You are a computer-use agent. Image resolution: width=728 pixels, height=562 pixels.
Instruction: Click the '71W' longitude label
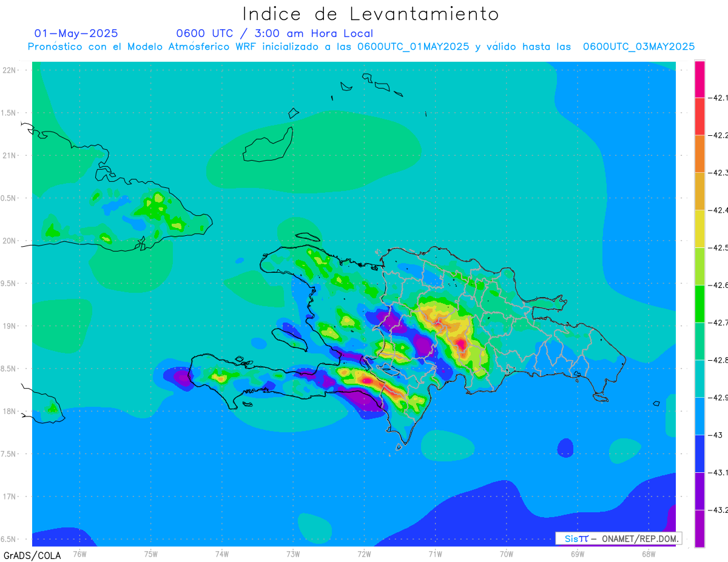[x=435, y=554]
